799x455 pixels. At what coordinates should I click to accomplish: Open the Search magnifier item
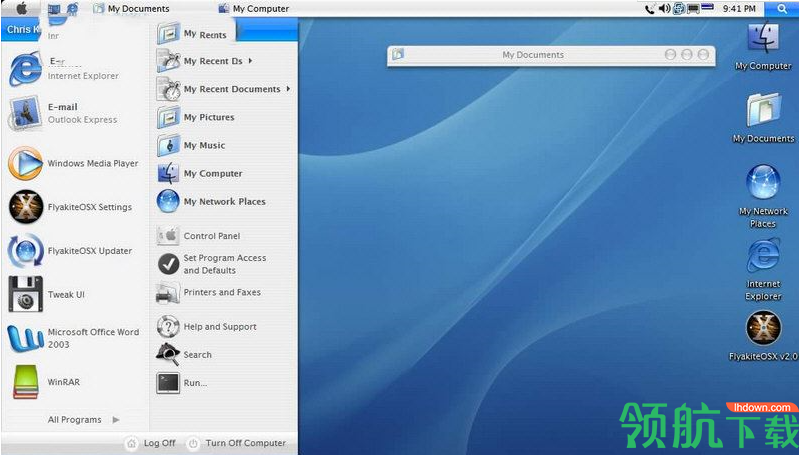184,355
